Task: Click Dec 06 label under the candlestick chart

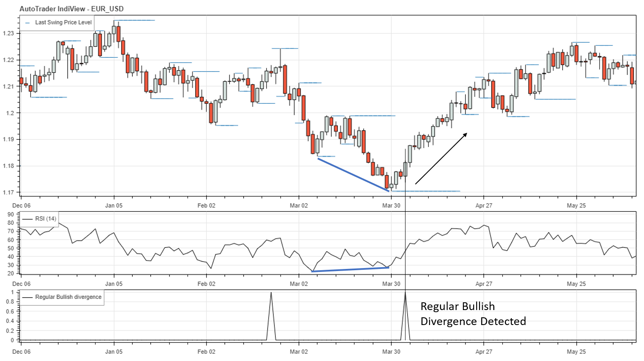Action: (21, 206)
